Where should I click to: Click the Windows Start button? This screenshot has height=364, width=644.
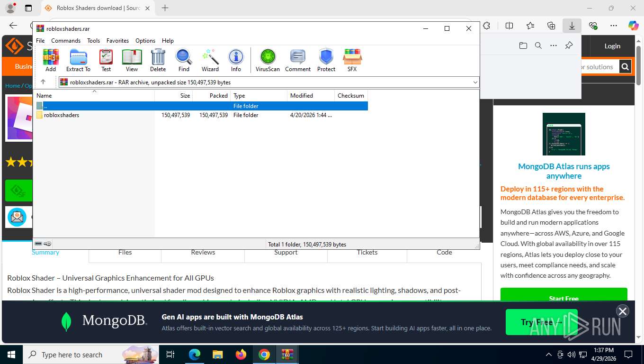tap(11, 355)
